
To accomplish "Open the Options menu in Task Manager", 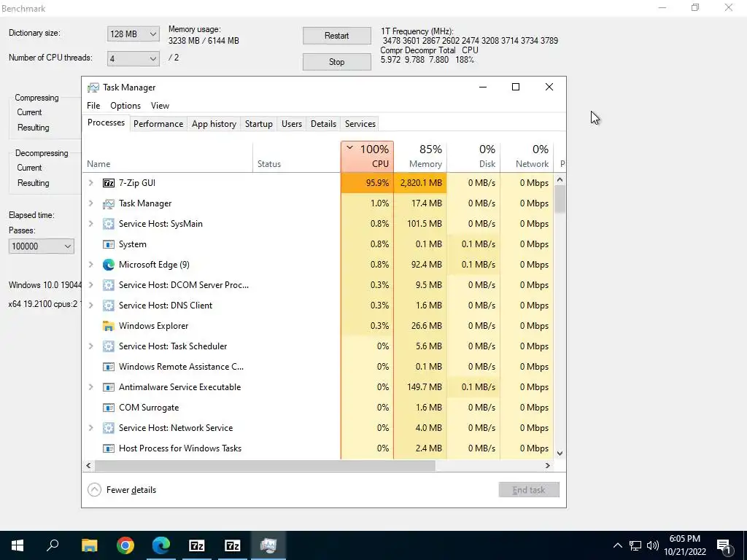I will 125,106.
